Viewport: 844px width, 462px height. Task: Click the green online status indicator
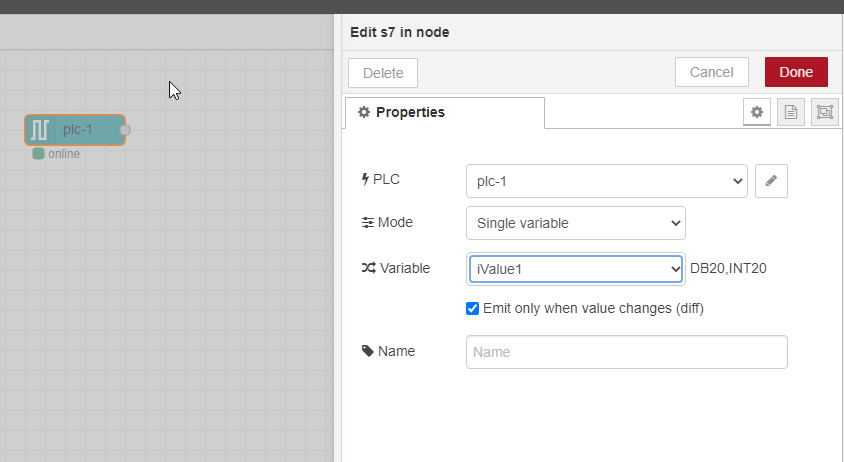pyautogui.click(x=38, y=153)
